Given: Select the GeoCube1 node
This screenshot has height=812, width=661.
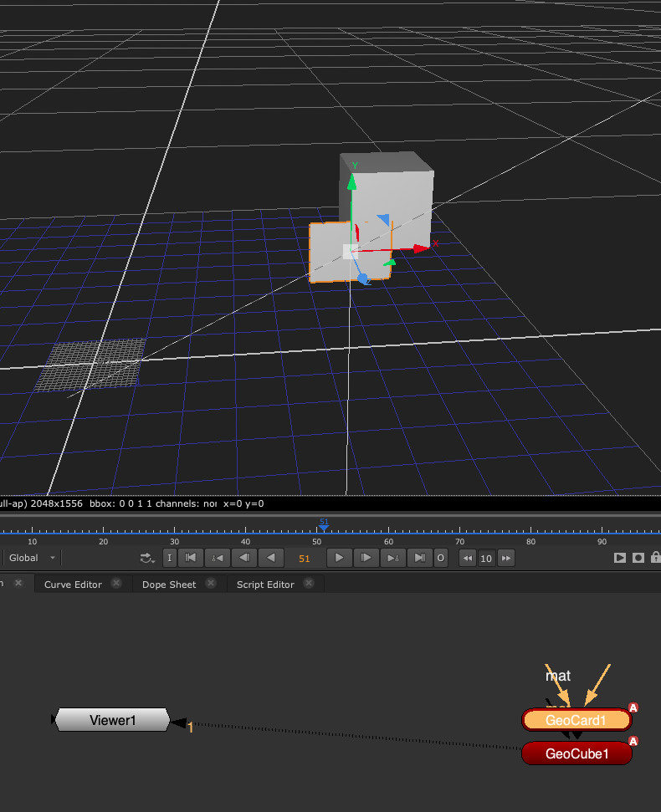Looking at the screenshot, I should pyautogui.click(x=576, y=753).
